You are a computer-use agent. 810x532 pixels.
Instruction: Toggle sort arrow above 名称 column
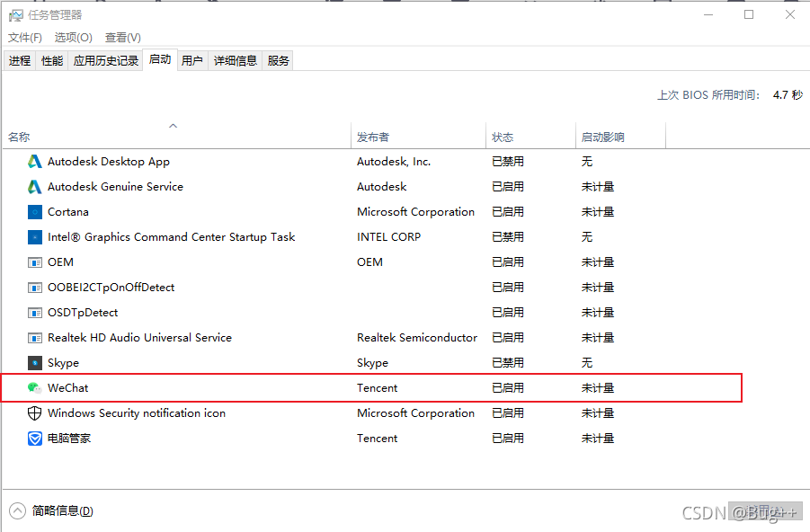point(173,126)
